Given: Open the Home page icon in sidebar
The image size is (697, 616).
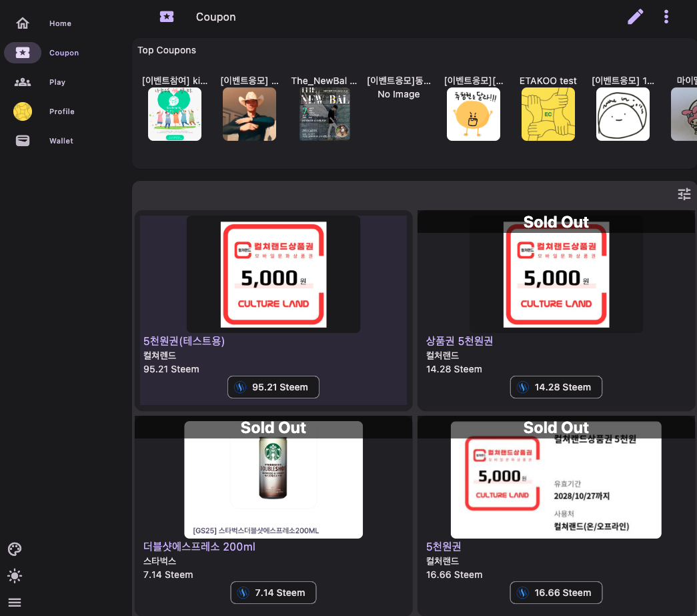Looking at the screenshot, I should [23, 23].
